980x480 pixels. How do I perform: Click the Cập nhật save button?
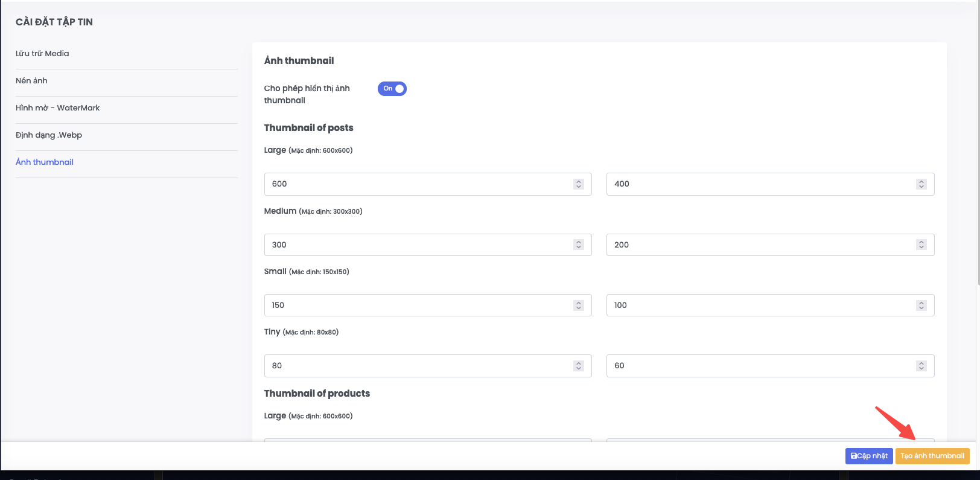(x=869, y=456)
